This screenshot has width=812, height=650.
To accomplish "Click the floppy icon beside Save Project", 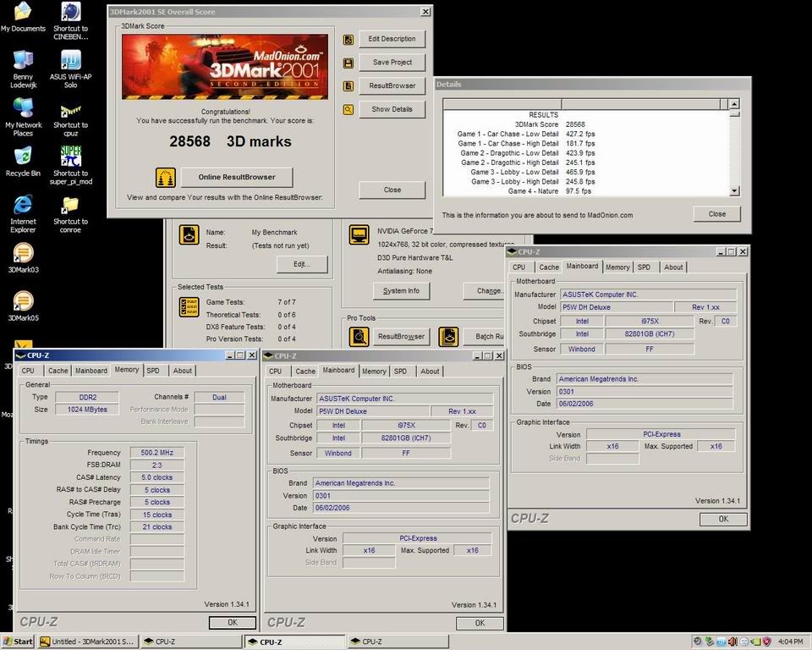I will tap(348, 63).
